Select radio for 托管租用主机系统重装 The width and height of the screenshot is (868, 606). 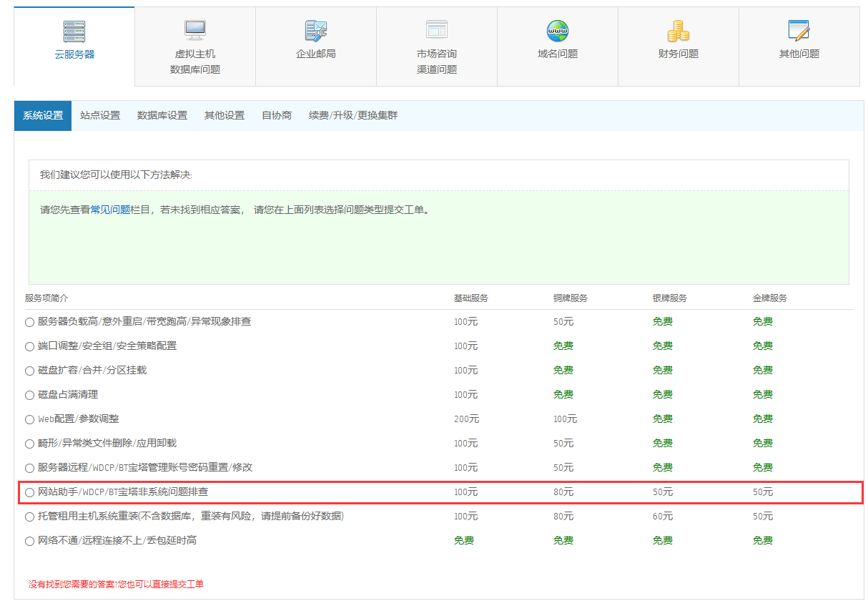(29, 517)
